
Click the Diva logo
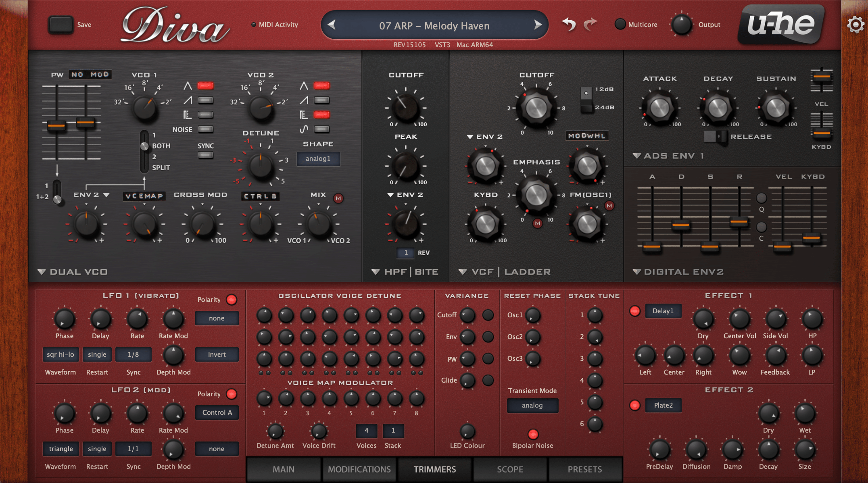pyautogui.click(x=175, y=25)
